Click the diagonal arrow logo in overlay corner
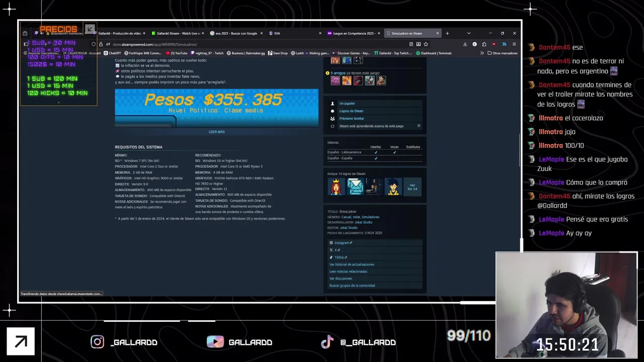 pyautogui.click(x=21, y=342)
